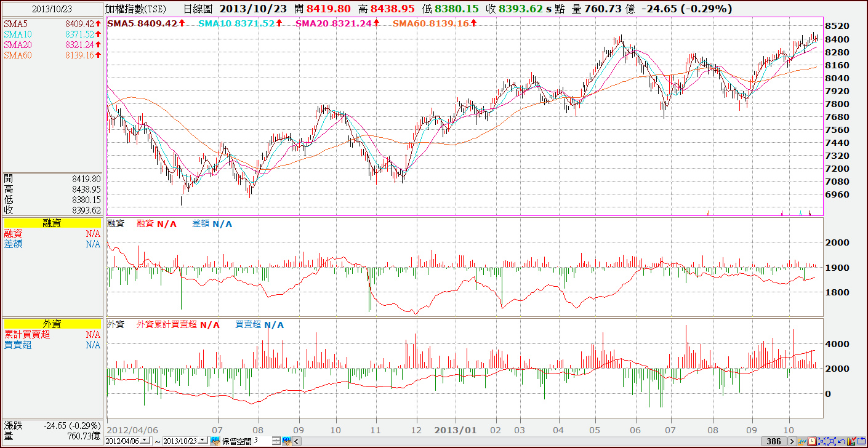Click the -24.65 (-0.29%) change in title bar
This screenshot has height=448, width=868.
686,9
